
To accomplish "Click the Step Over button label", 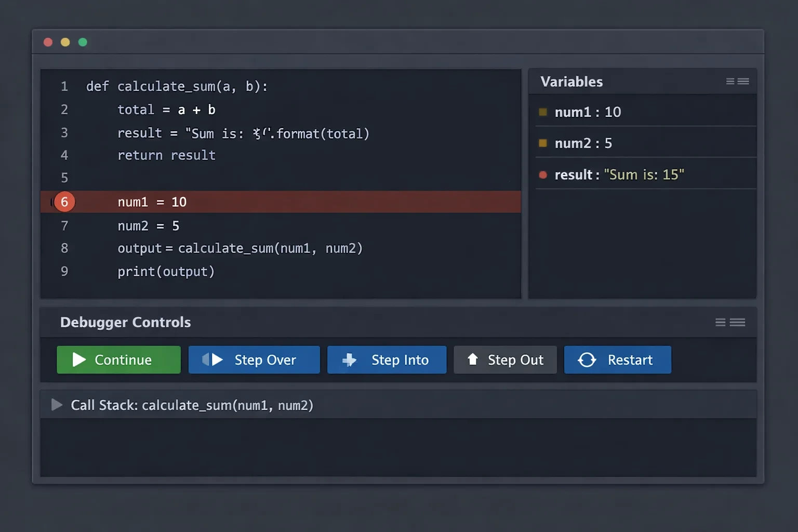I will point(265,360).
